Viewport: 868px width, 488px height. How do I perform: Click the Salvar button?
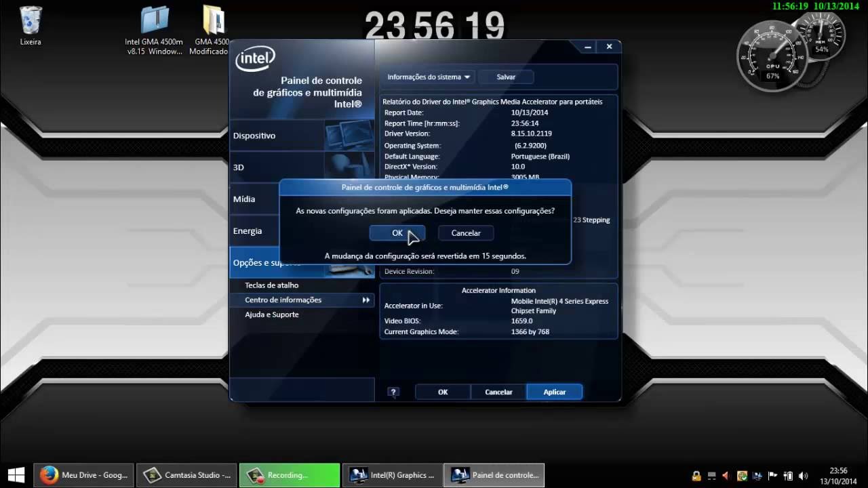pos(506,77)
